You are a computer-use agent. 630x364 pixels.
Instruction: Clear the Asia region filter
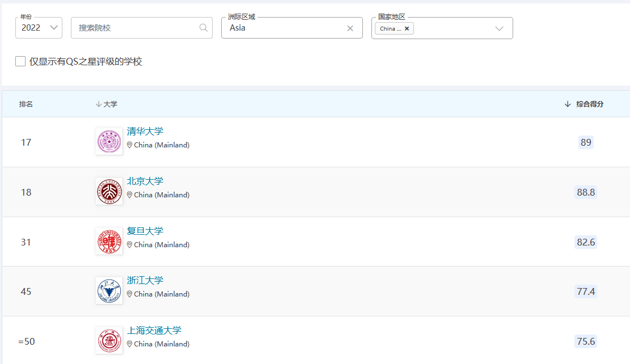tap(350, 28)
